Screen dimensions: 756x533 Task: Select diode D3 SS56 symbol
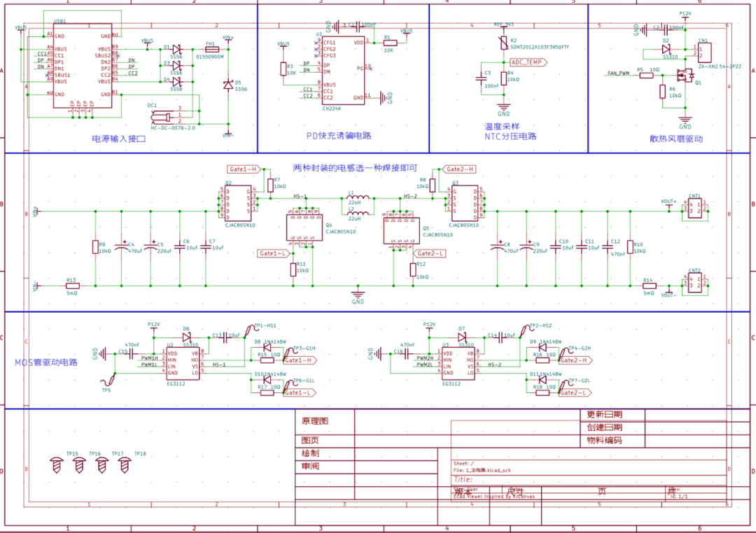[x=177, y=66]
